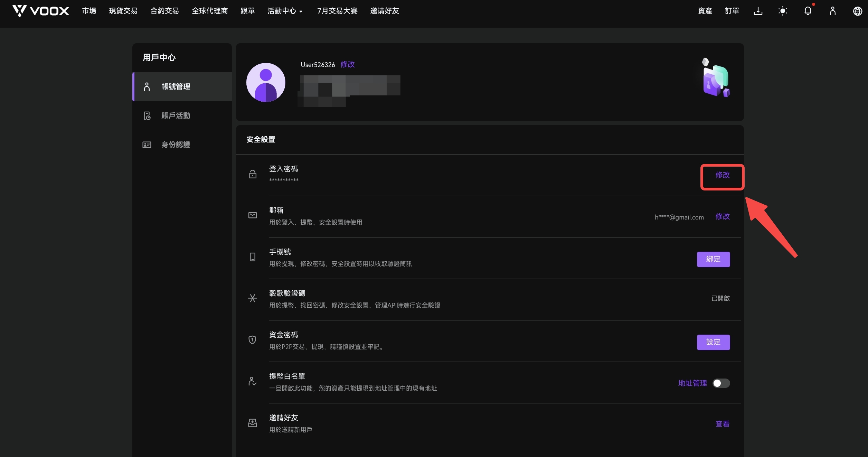
Task: Click 查看 for 邀請好友
Action: tap(723, 424)
